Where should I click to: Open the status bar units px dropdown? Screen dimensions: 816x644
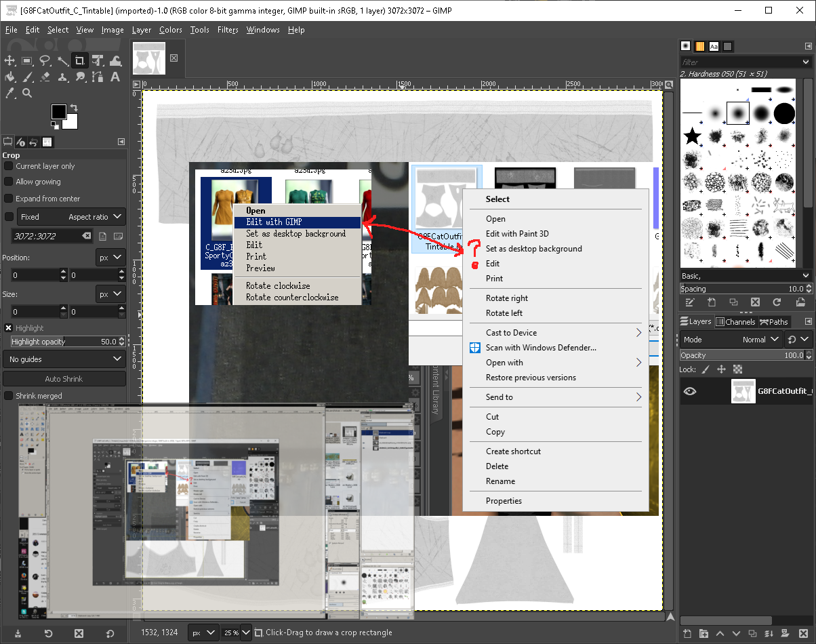203,632
